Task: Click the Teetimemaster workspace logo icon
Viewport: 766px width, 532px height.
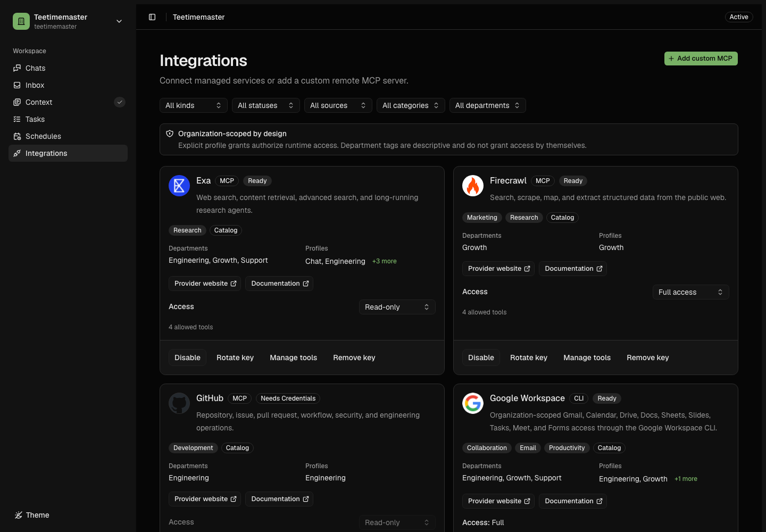Action: [x=21, y=21]
